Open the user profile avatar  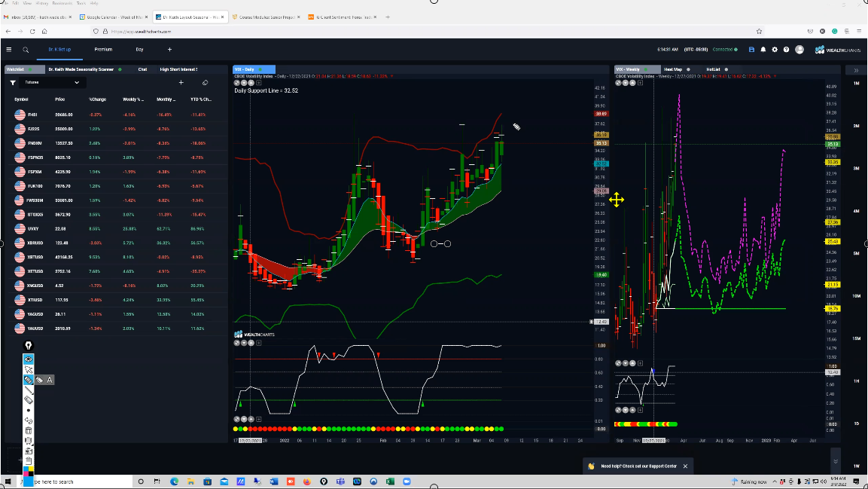coord(799,49)
